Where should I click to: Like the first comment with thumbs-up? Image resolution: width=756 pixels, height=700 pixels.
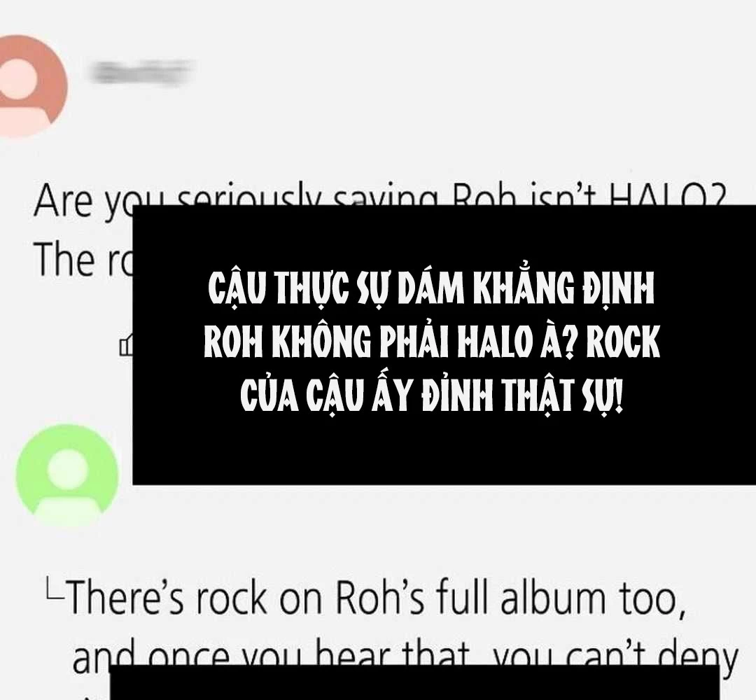pyautogui.click(x=126, y=344)
